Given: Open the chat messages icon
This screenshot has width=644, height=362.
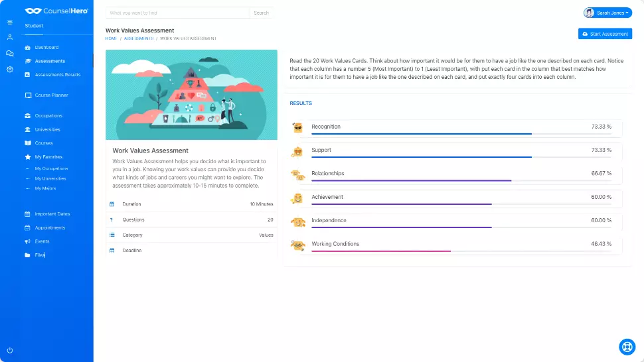Looking at the screenshot, I should click(x=9, y=53).
